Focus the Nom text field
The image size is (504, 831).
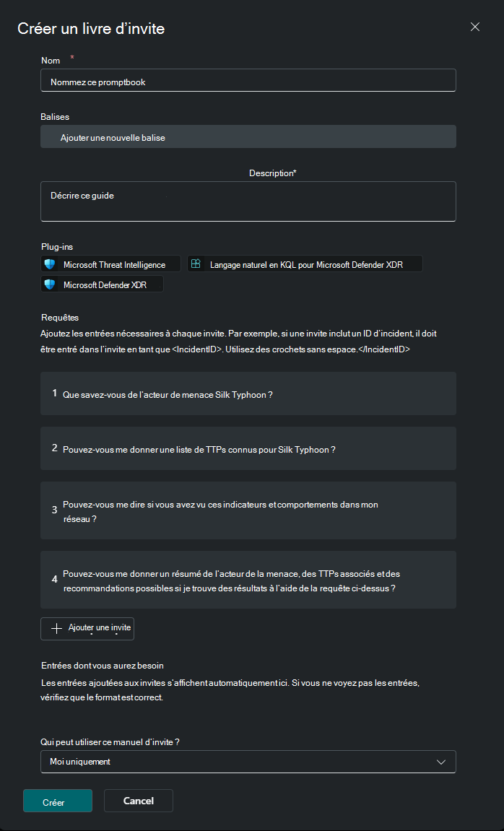click(248, 81)
